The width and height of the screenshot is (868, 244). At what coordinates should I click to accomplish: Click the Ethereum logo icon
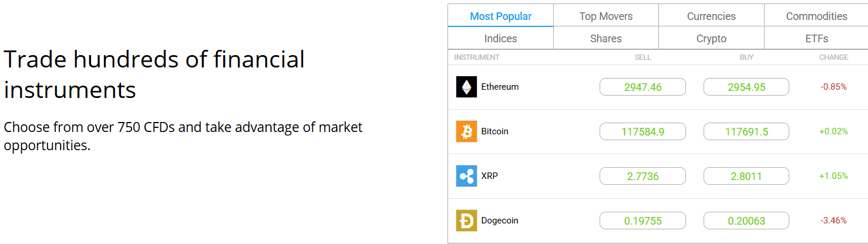coord(466,87)
